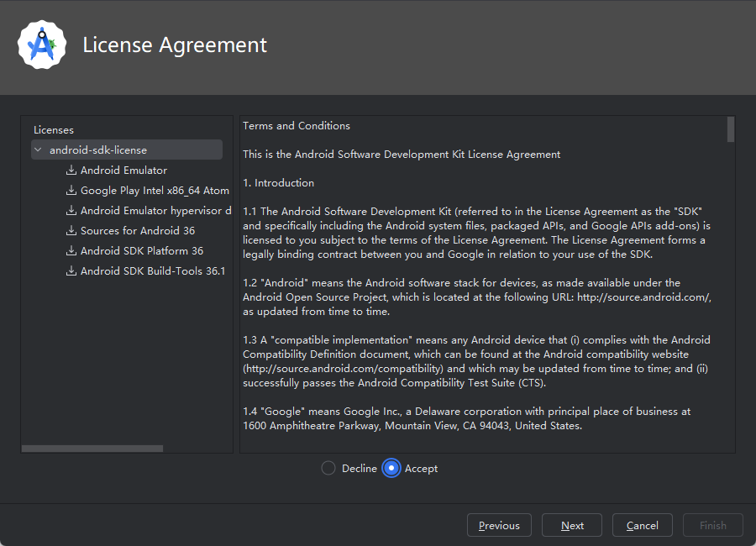The width and height of the screenshot is (756, 546).
Task: Click download icon beside Android SDK Build-Tools 36.1
Action: tap(71, 271)
